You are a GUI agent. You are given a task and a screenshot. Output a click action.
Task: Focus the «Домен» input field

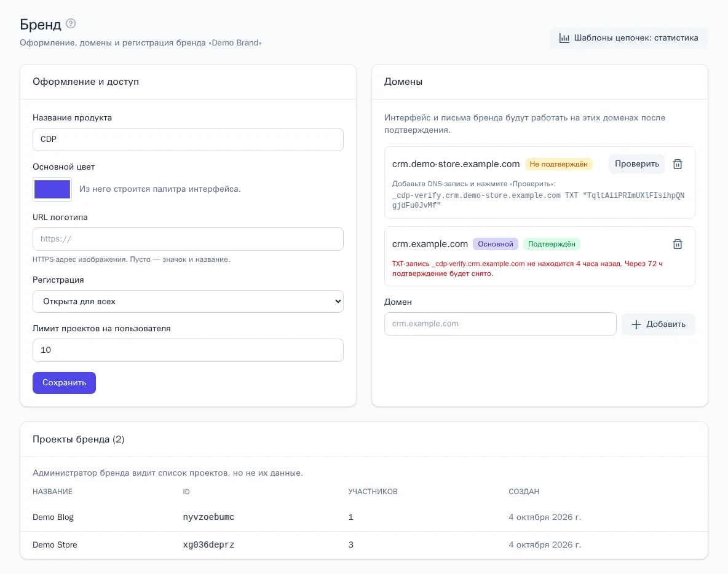pos(500,324)
